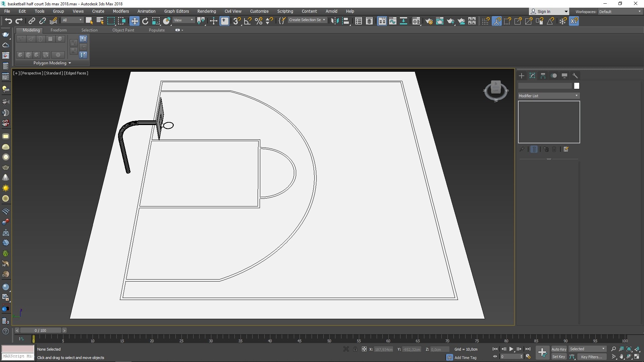
Task: Open Create Selection Set dropdown
Action: tap(307, 20)
